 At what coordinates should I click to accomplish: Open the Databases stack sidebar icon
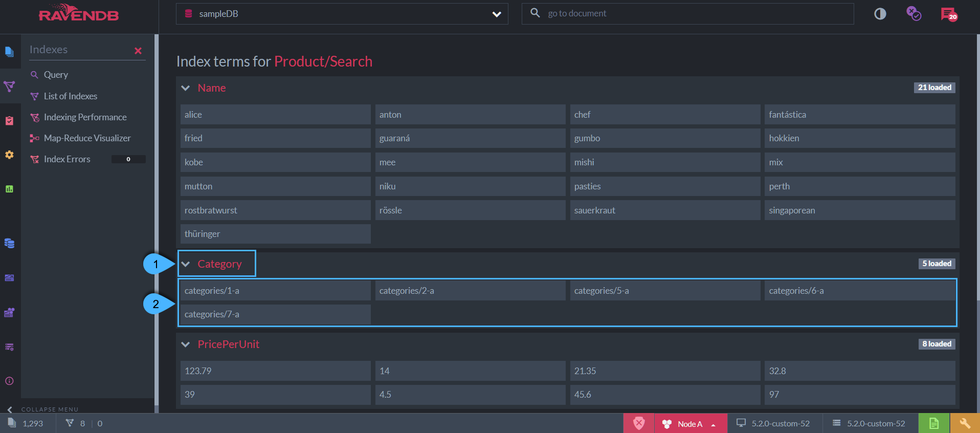(x=9, y=243)
